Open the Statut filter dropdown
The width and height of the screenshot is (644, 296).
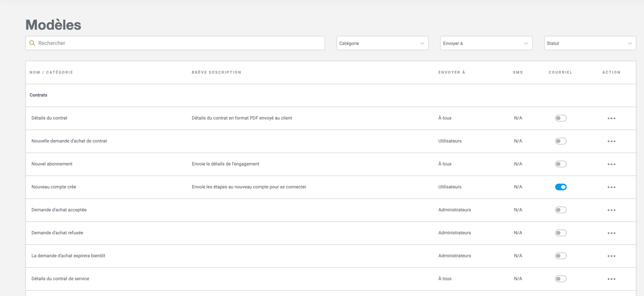pyautogui.click(x=590, y=43)
